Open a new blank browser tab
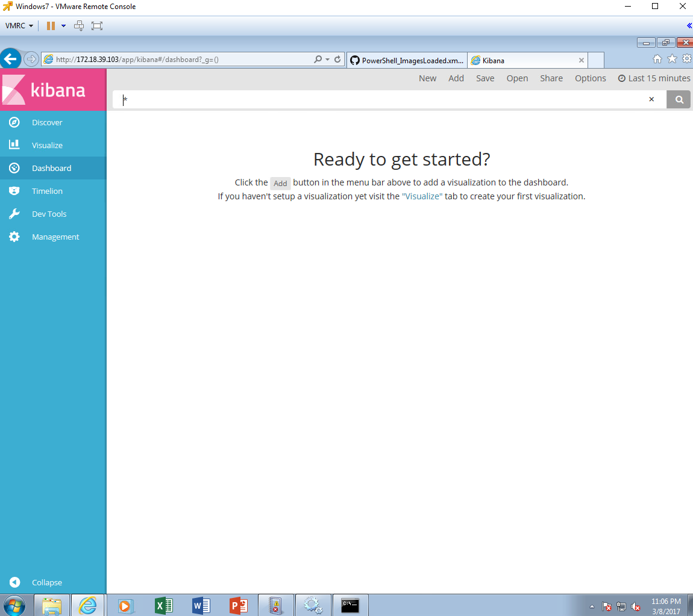The height and width of the screenshot is (616, 693). tap(596, 60)
